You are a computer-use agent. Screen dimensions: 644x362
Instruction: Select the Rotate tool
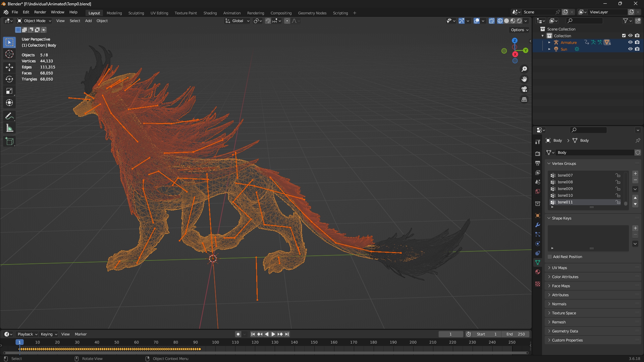click(9, 79)
